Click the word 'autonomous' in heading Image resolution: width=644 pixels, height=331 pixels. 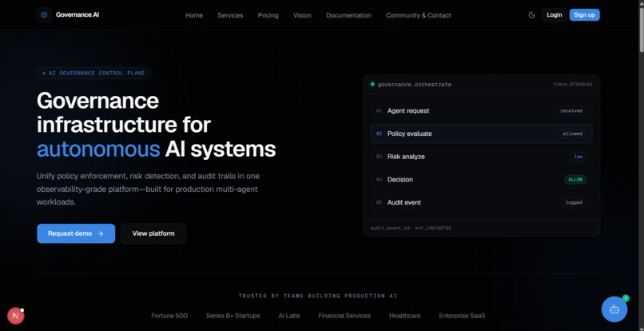point(98,149)
